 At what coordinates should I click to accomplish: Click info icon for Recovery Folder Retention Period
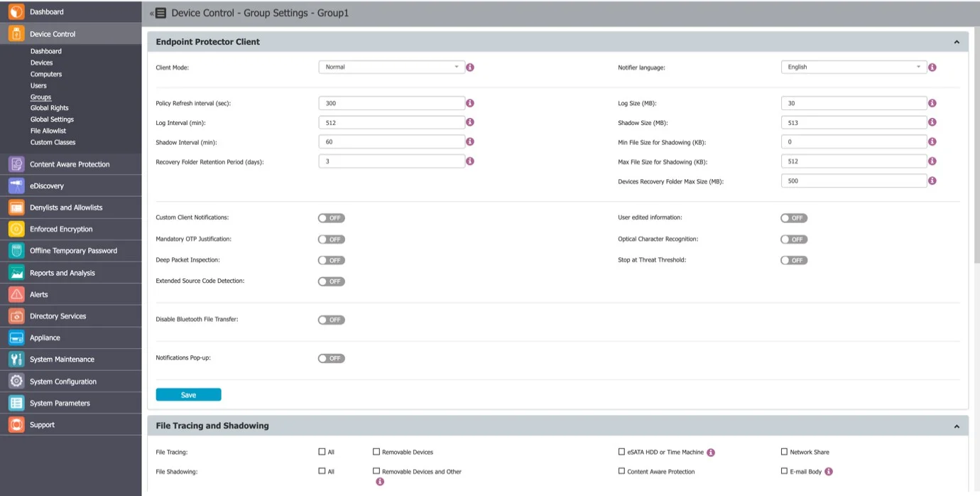[x=470, y=161]
